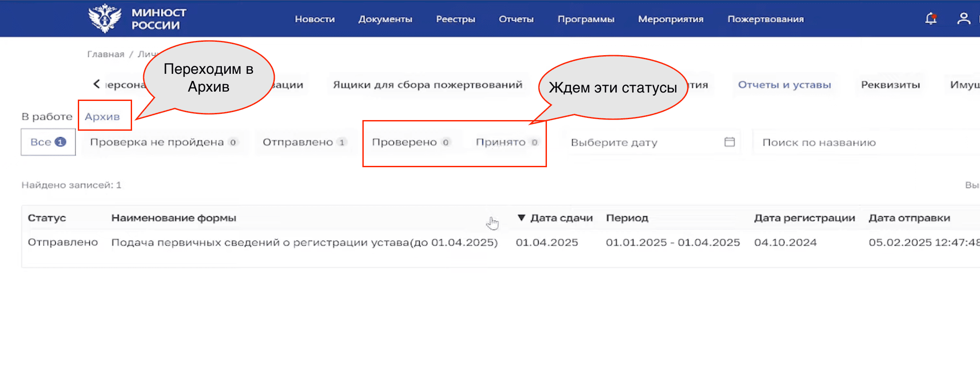
Task: Open the notifications bell icon
Action: pos(931,19)
